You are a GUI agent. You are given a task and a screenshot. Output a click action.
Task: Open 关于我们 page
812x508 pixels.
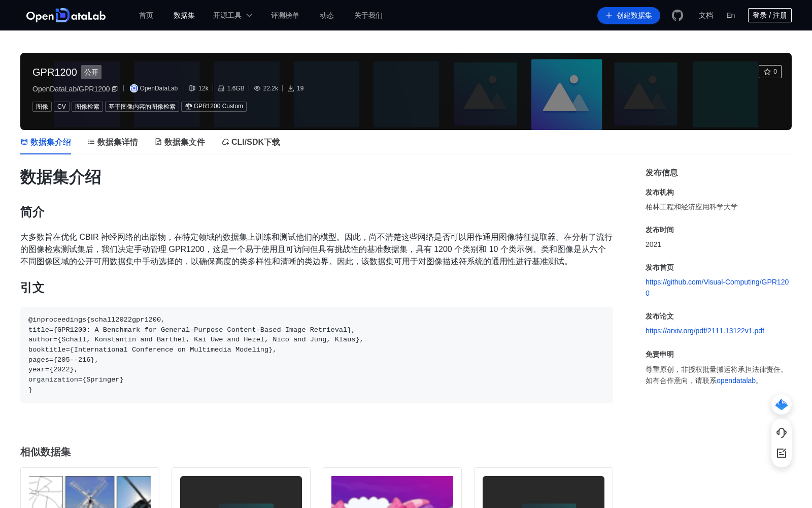(x=368, y=15)
